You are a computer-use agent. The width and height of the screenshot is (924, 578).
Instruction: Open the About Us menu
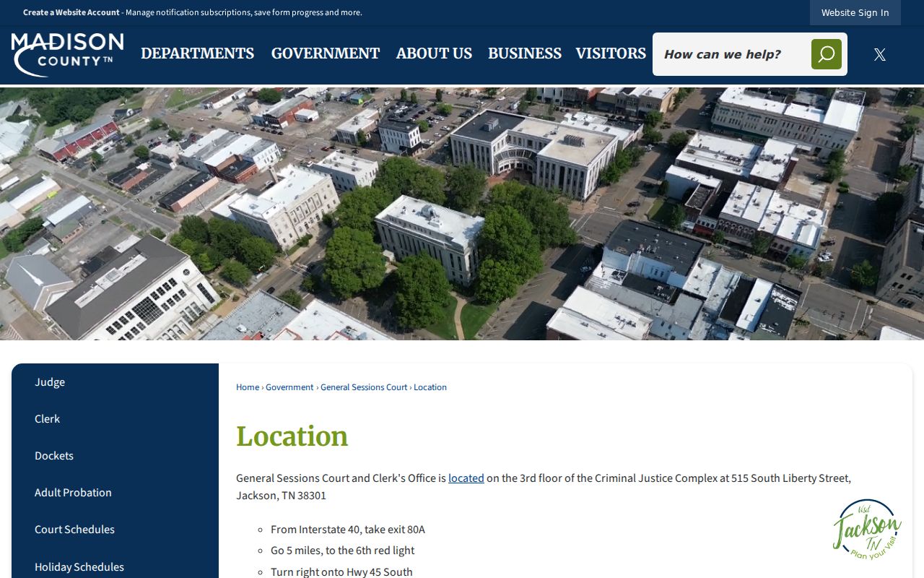(434, 53)
